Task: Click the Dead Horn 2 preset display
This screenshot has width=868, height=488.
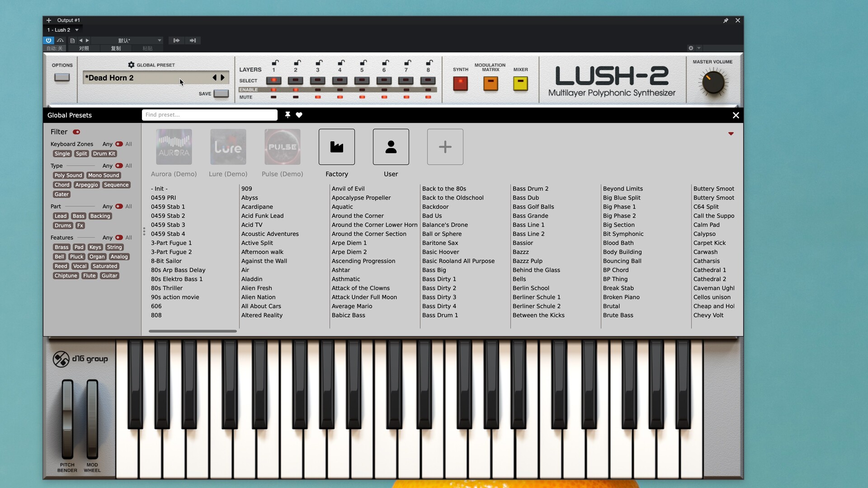Action: [x=147, y=78]
